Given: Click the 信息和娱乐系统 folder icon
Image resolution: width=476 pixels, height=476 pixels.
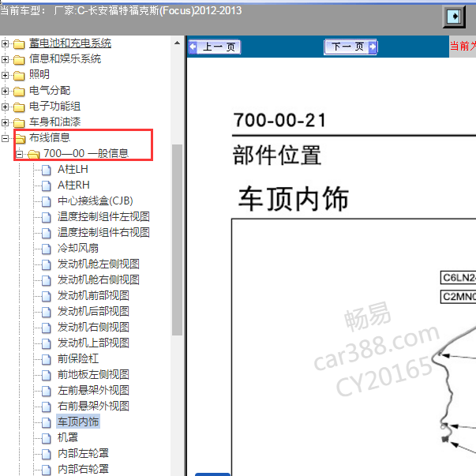Looking at the screenshot, I should tap(19, 60).
